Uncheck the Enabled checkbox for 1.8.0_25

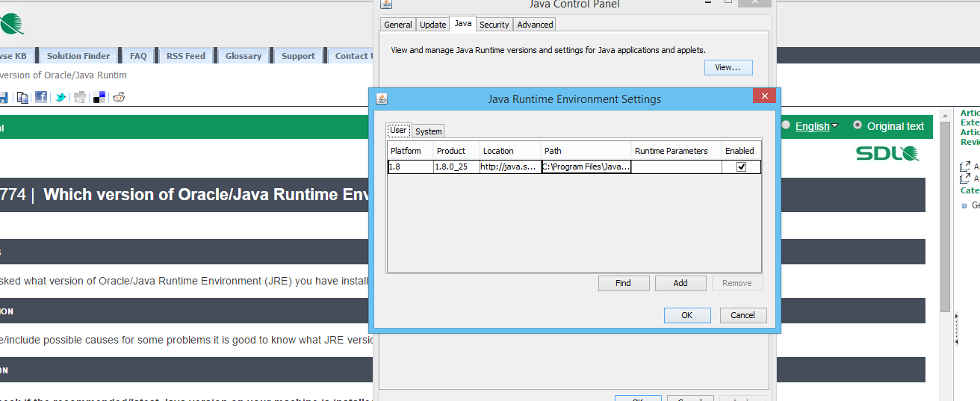coord(741,167)
